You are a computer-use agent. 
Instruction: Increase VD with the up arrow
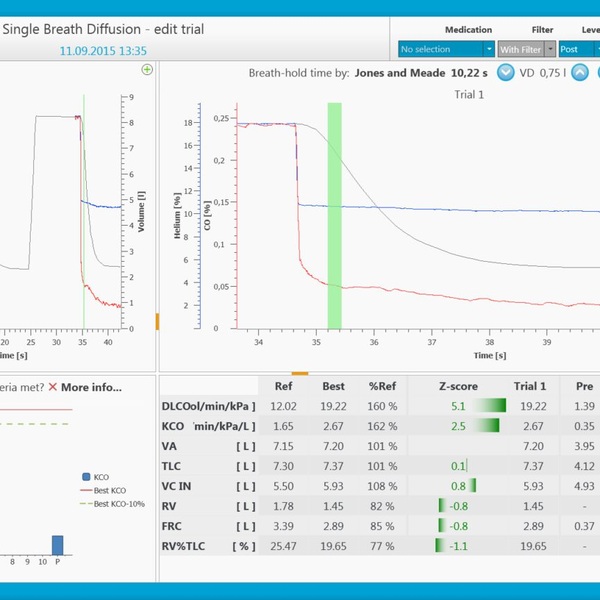point(580,73)
